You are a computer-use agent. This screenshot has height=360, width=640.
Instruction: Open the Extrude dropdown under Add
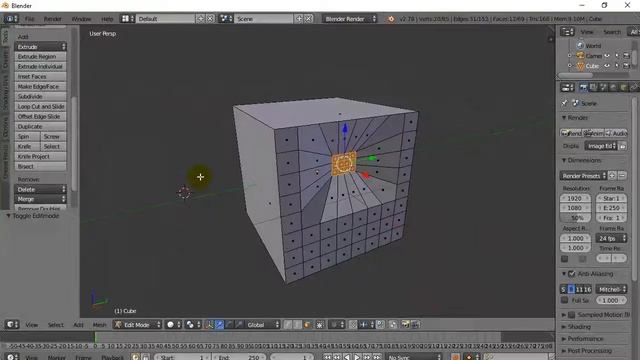(40, 47)
